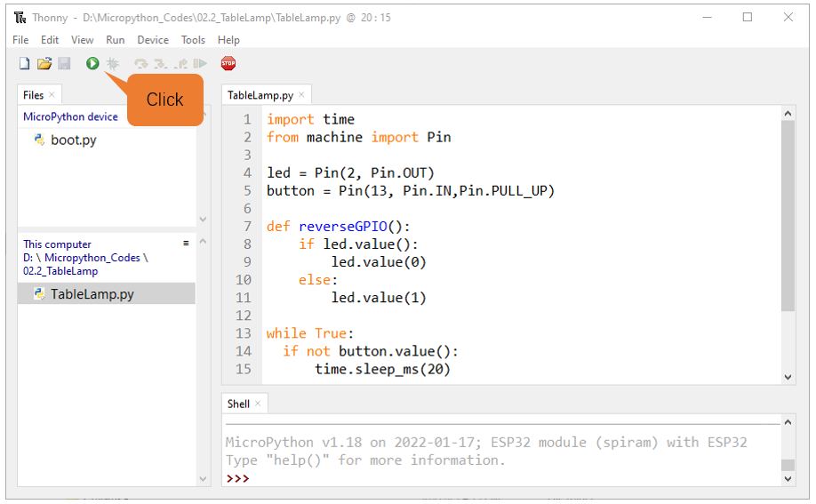Open the Run menu
This screenshot has height=504, width=816.
tap(116, 40)
